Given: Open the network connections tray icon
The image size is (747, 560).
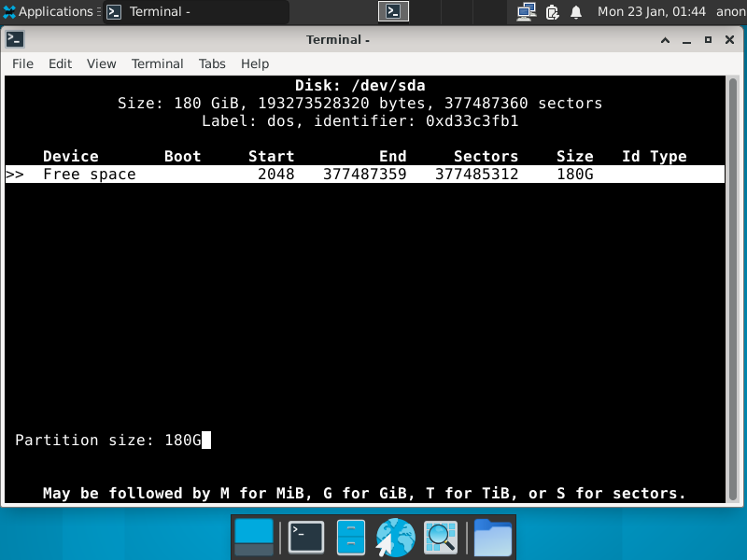Looking at the screenshot, I should (x=527, y=11).
